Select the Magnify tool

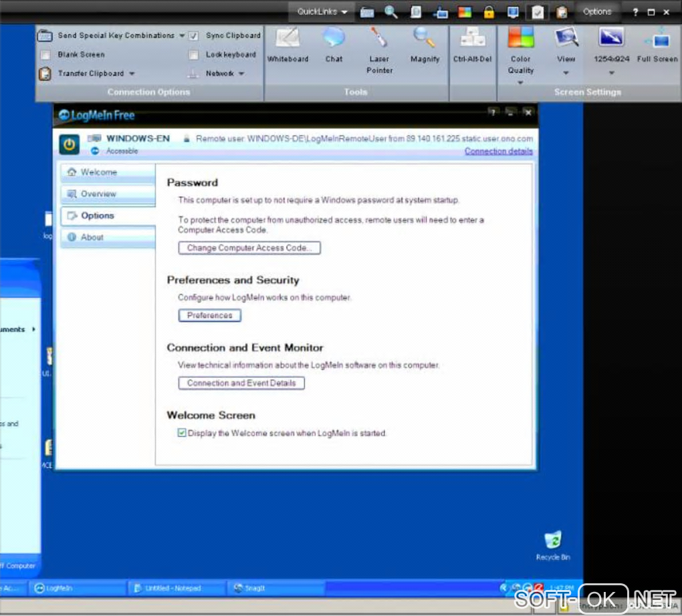point(425,45)
